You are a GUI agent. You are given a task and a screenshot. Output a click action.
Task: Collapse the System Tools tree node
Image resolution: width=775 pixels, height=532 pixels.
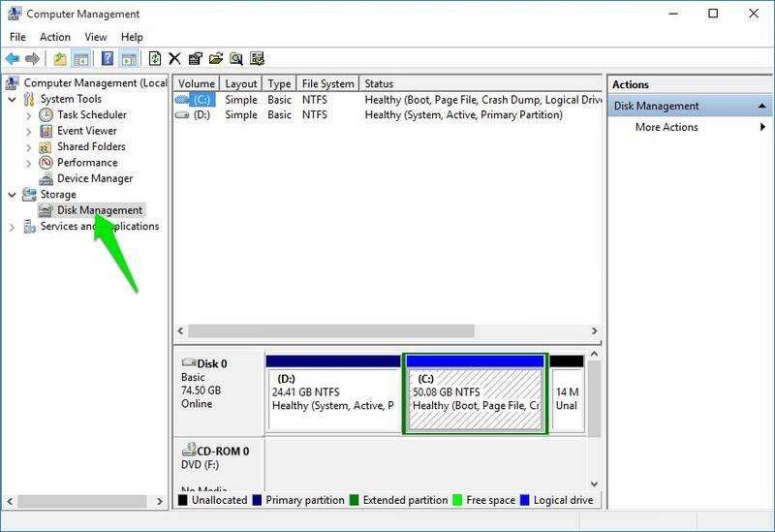click(12, 99)
